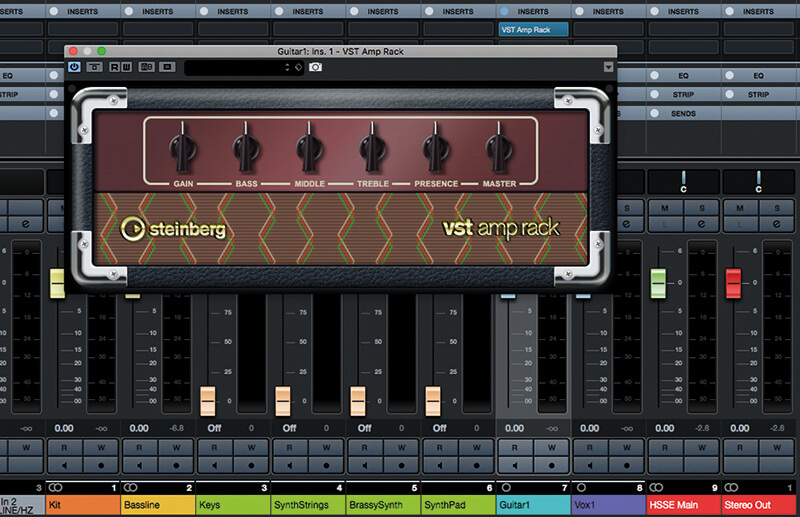Click the pan control of HSSE Main
Viewport: 800px width, 517px height.
pyautogui.click(x=684, y=182)
